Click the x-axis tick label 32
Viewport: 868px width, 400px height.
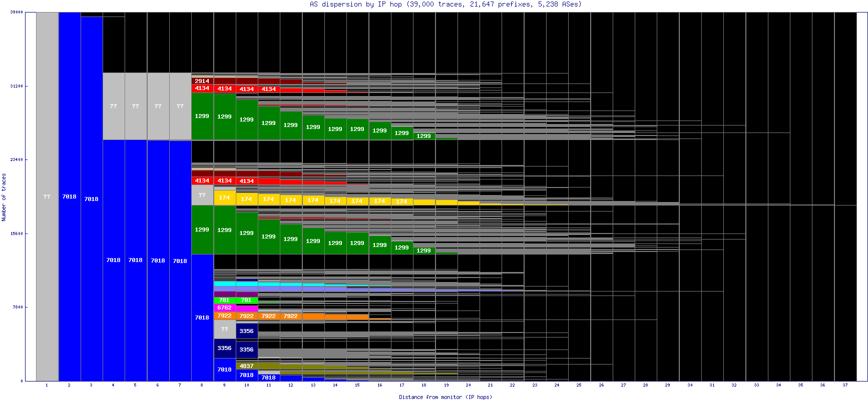click(734, 385)
